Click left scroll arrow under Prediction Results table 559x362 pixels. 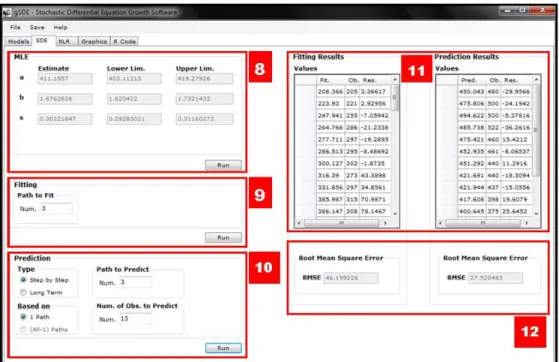(x=440, y=223)
